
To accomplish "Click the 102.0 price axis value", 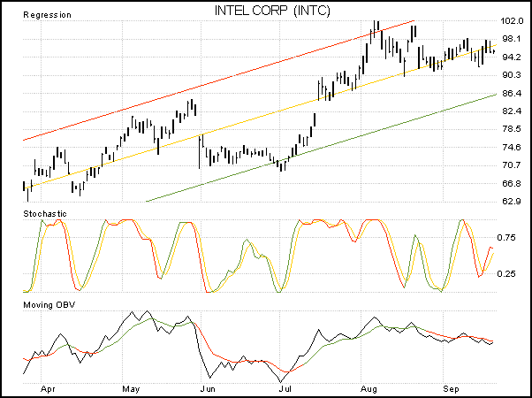I will [x=512, y=21].
